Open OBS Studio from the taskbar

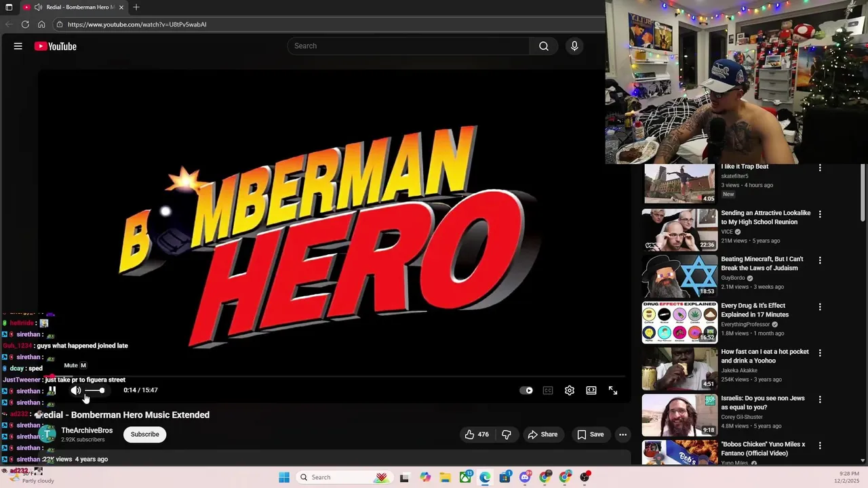(585, 477)
